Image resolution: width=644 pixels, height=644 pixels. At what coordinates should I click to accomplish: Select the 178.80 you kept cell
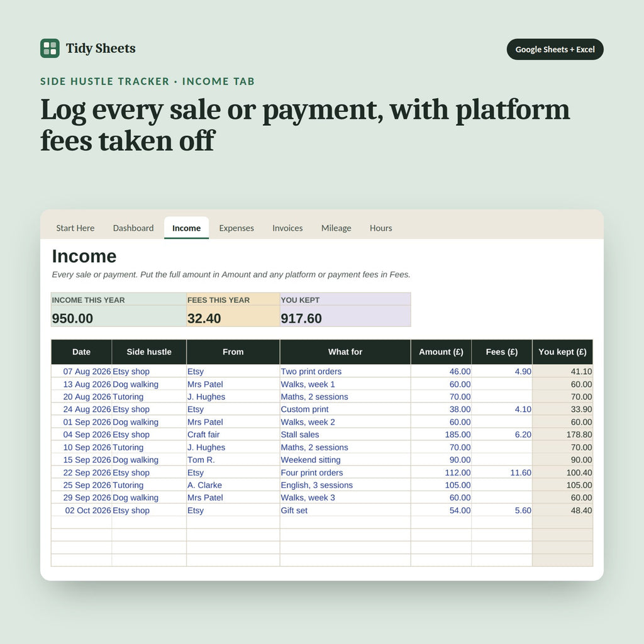coord(562,435)
